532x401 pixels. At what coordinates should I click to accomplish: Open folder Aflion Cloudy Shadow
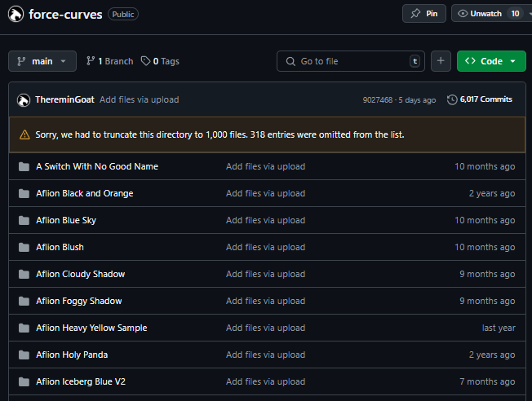click(x=81, y=274)
